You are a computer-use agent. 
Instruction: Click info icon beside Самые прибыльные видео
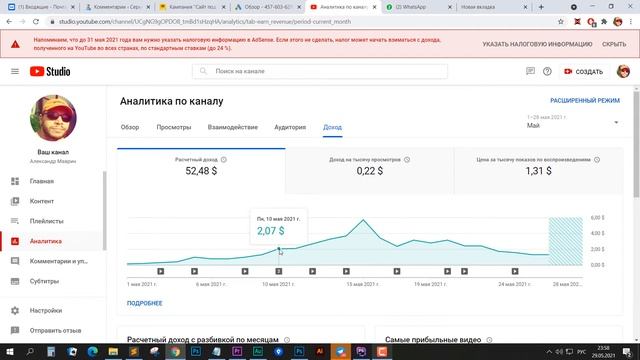489,340
